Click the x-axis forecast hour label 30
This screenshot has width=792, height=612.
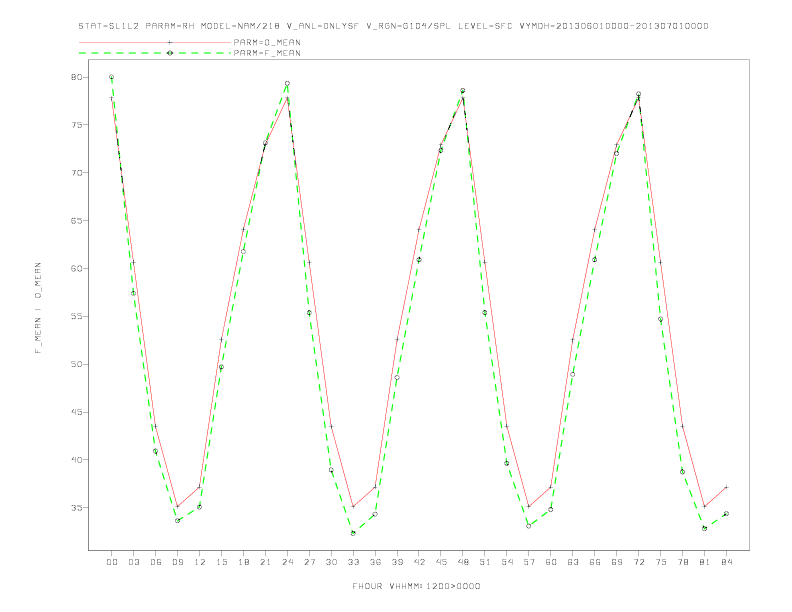331,562
